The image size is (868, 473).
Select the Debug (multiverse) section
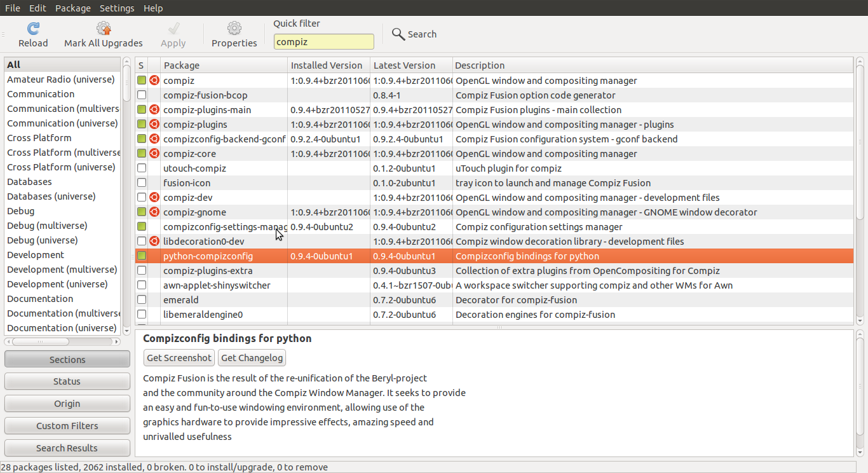coord(62,226)
